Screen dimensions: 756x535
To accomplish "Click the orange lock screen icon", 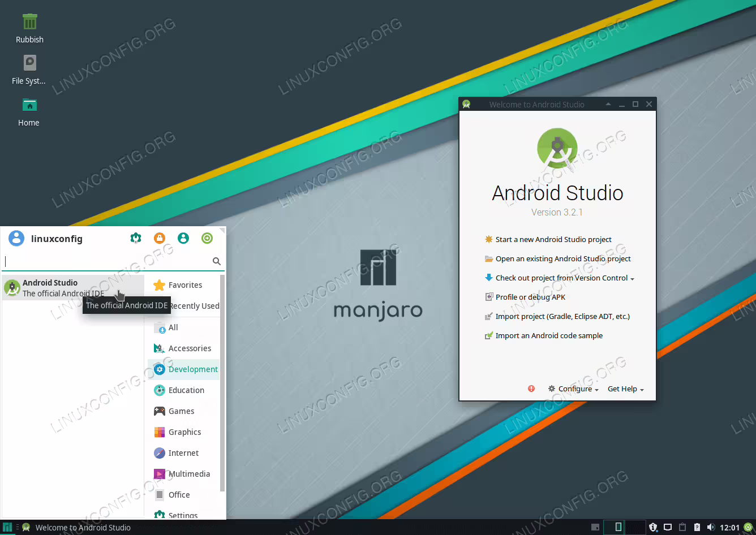I will (160, 238).
